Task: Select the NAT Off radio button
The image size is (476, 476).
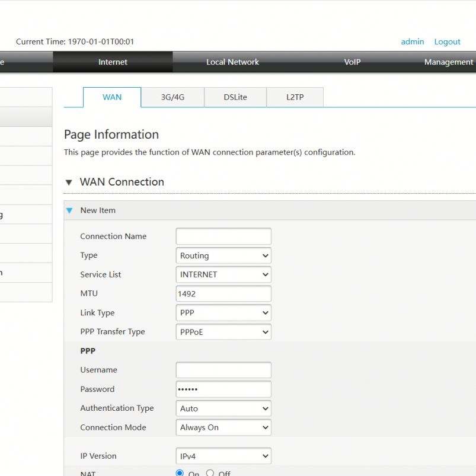Action: [210, 473]
